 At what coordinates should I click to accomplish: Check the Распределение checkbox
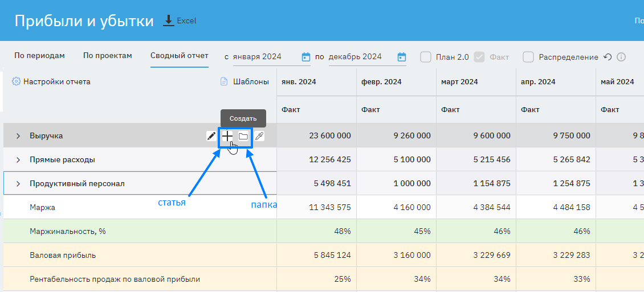[528, 57]
